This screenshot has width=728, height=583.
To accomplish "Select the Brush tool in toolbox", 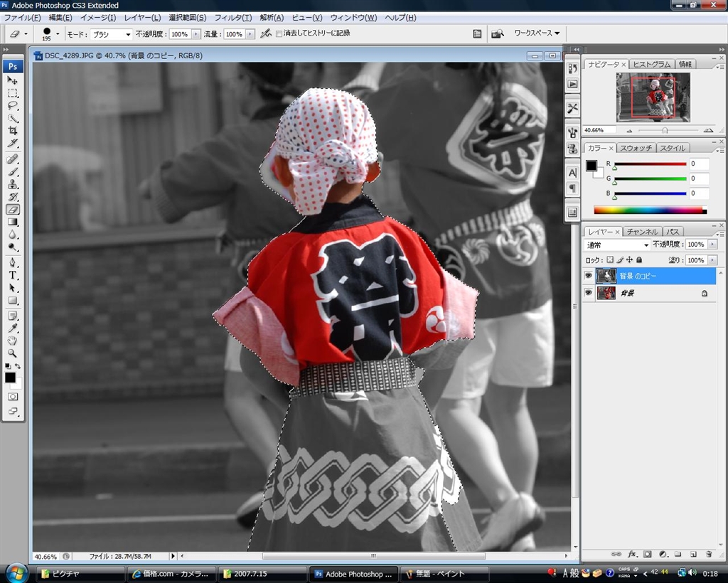I will 13,172.
